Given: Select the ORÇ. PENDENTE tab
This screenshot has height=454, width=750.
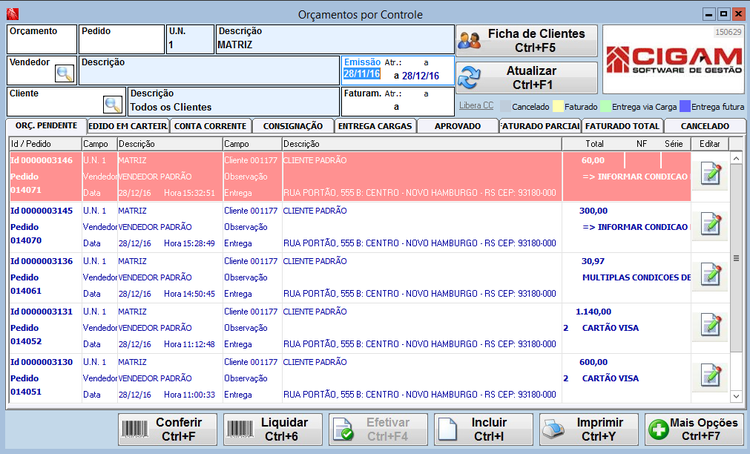Looking at the screenshot, I should click(46, 126).
